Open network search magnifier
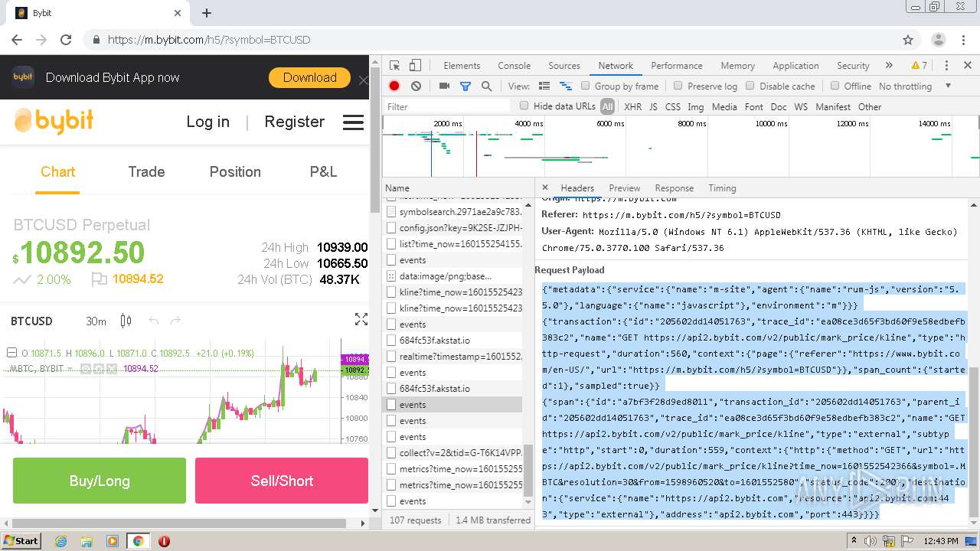The width and height of the screenshot is (980, 551). (x=486, y=86)
